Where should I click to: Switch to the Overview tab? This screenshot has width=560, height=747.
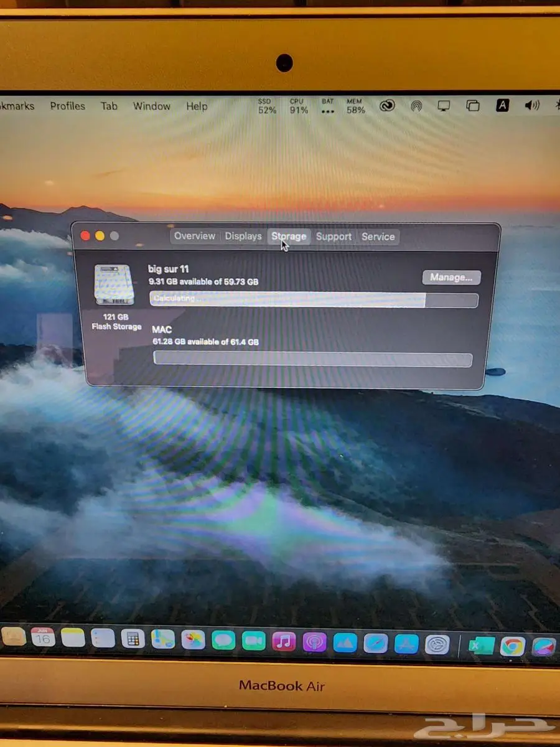coord(195,236)
